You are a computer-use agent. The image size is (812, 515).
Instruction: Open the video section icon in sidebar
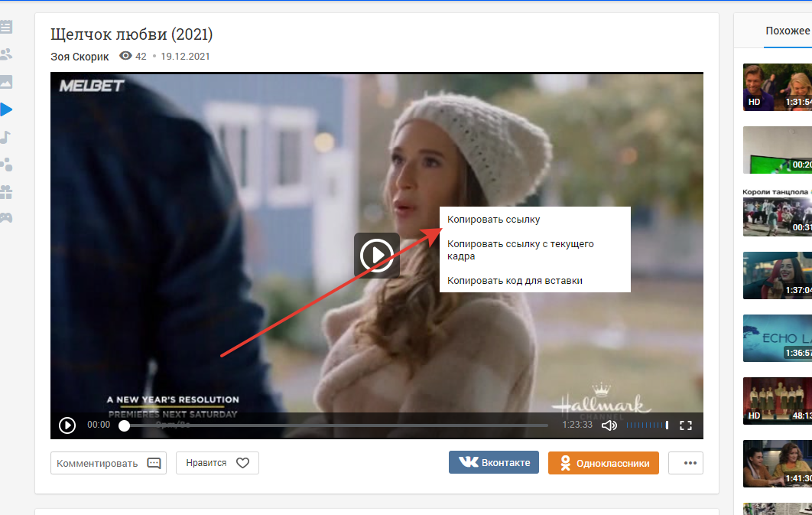5,109
